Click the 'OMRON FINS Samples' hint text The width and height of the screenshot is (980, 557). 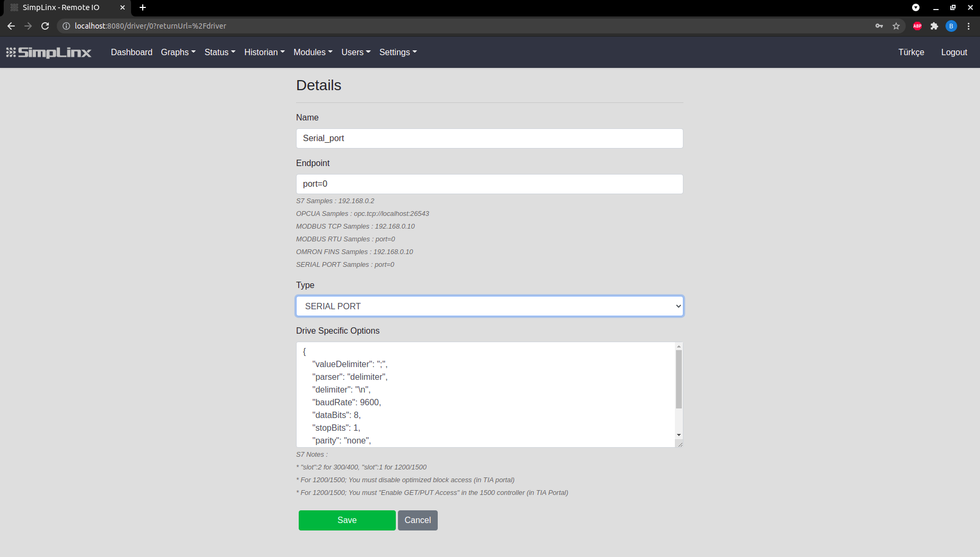[354, 252]
